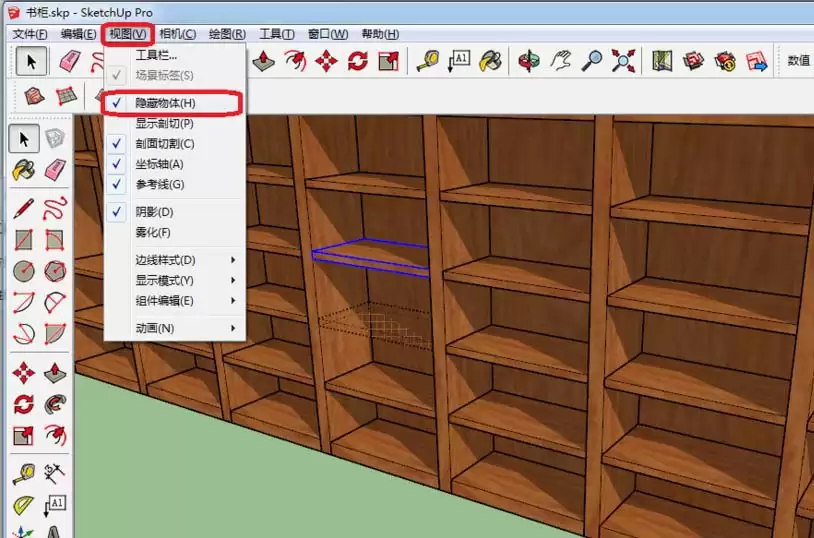The width and height of the screenshot is (814, 538).
Task: Open the 工具(T) menu
Action: coord(277,34)
